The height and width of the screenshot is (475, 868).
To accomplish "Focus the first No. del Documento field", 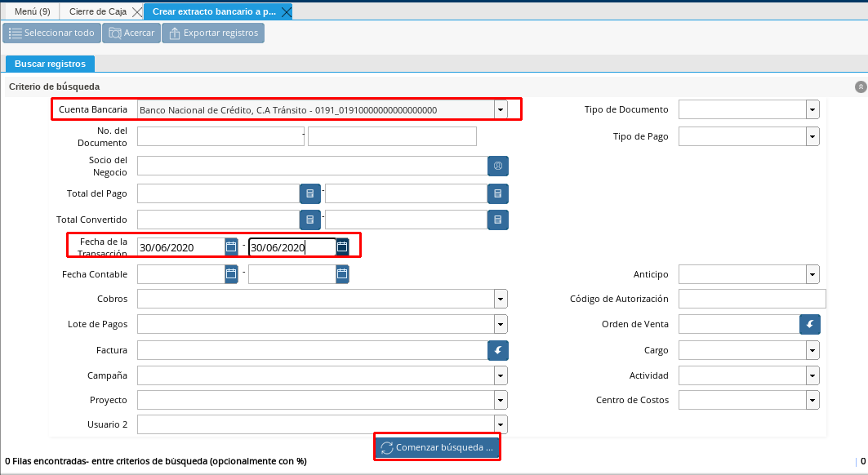I will pyautogui.click(x=220, y=136).
